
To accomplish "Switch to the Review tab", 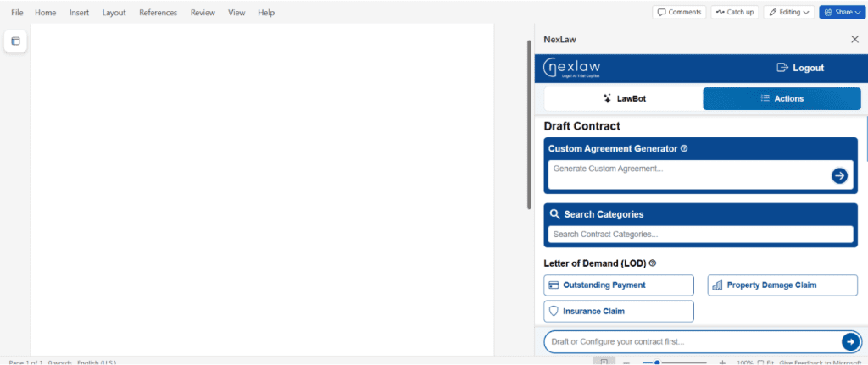I will pyautogui.click(x=203, y=12).
